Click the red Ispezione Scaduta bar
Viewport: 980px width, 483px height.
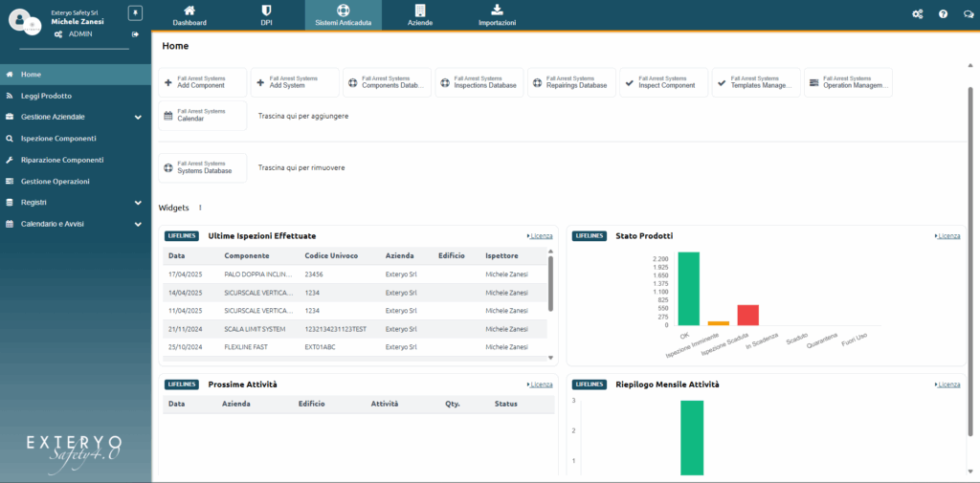click(x=747, y=316)
